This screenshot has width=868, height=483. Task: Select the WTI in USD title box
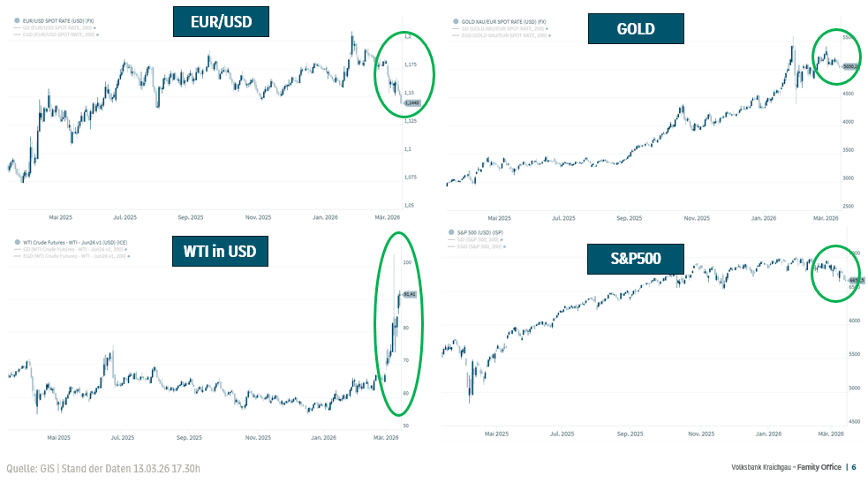click(220, 251)
